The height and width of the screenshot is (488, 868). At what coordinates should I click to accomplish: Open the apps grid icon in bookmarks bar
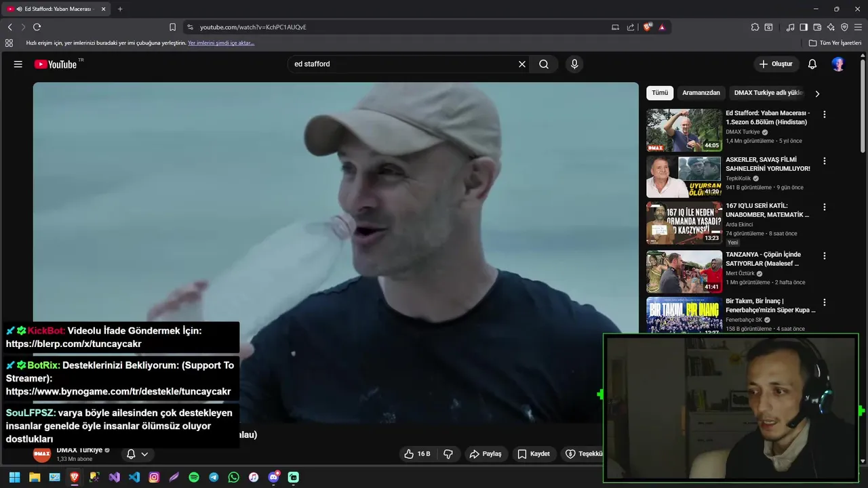pyautogui.click(x=9, y=43)
